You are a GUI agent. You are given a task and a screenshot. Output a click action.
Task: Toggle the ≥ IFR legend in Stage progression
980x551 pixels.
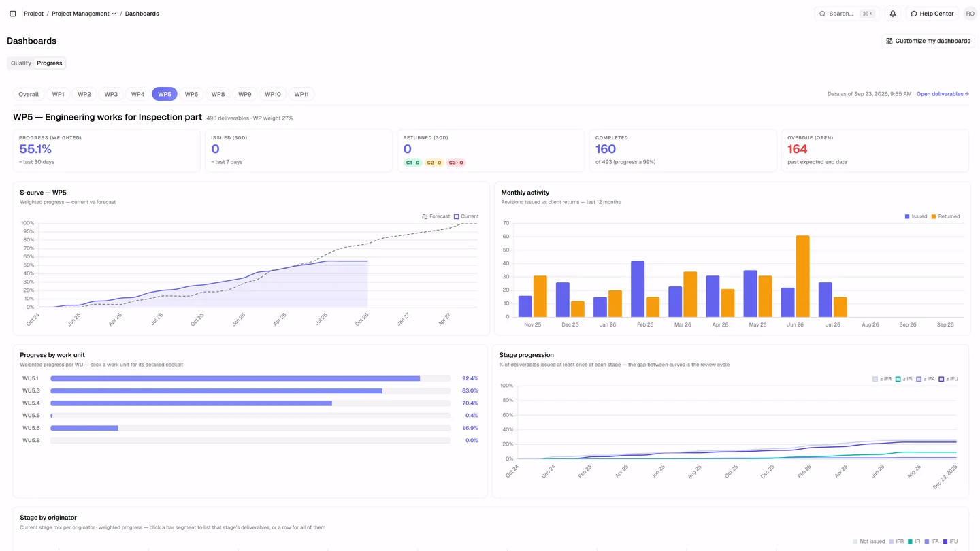[882, 379]
